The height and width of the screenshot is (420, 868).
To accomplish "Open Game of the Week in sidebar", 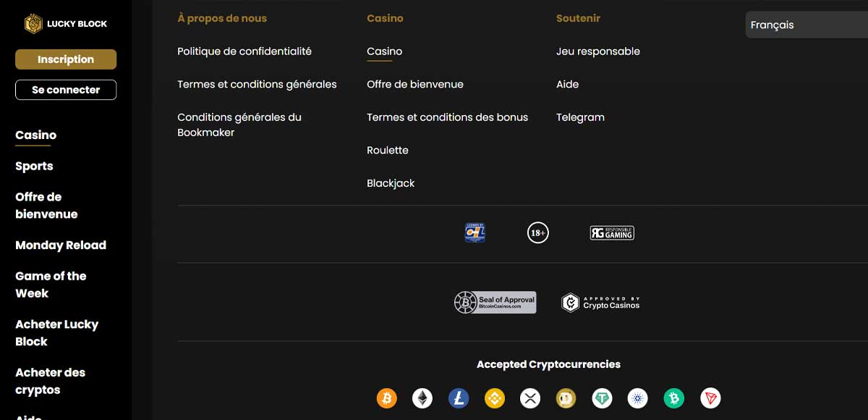I will (x=51, y=285).
